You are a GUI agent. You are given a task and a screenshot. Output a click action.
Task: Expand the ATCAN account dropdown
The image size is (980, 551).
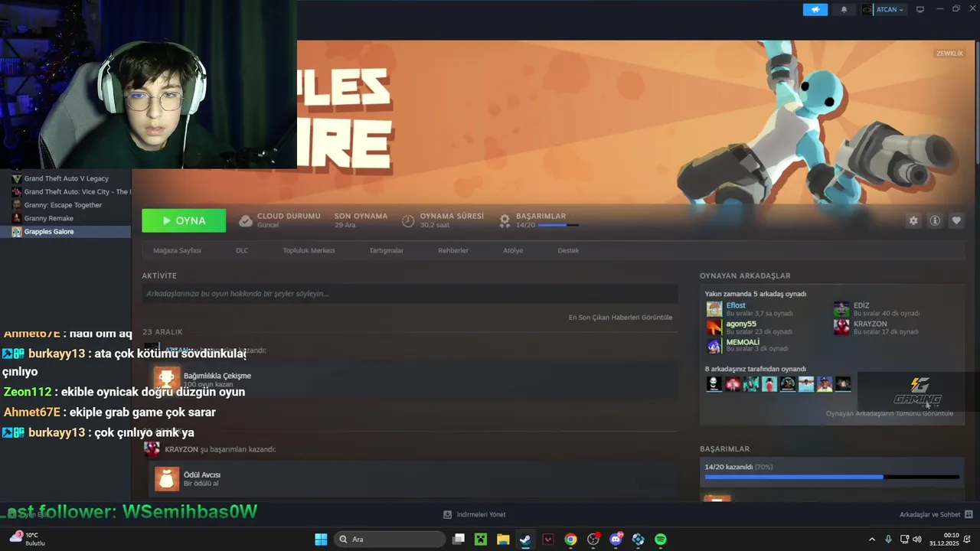click(x=884, y=9)
